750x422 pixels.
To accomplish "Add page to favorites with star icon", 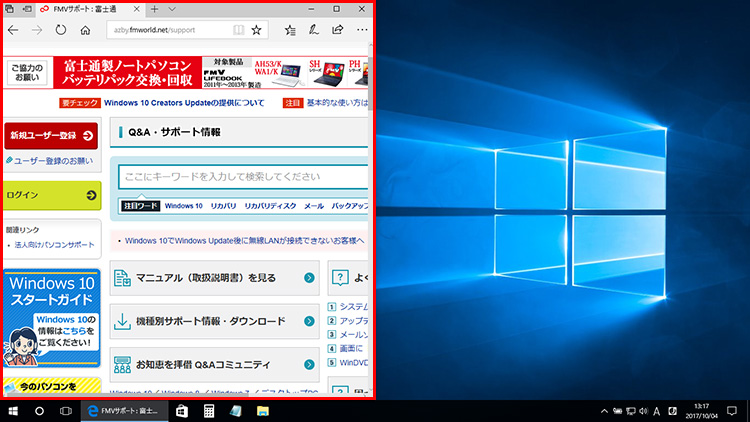I will (256, 30).
